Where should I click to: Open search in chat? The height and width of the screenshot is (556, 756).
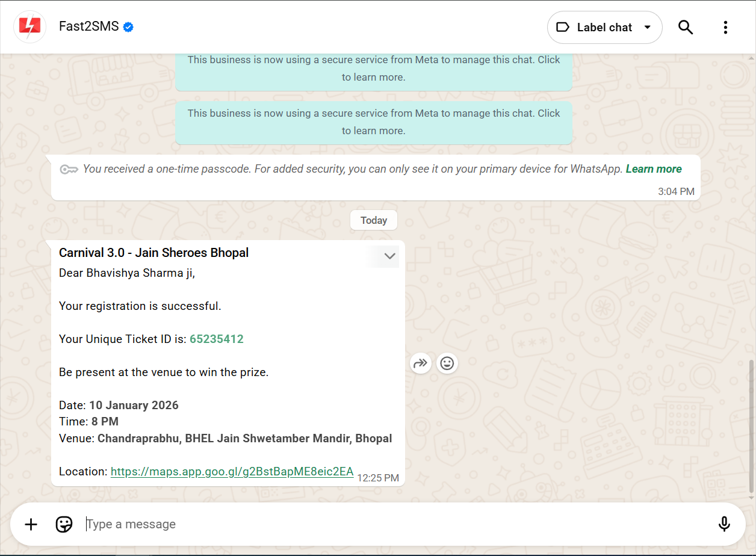point(686,27)
